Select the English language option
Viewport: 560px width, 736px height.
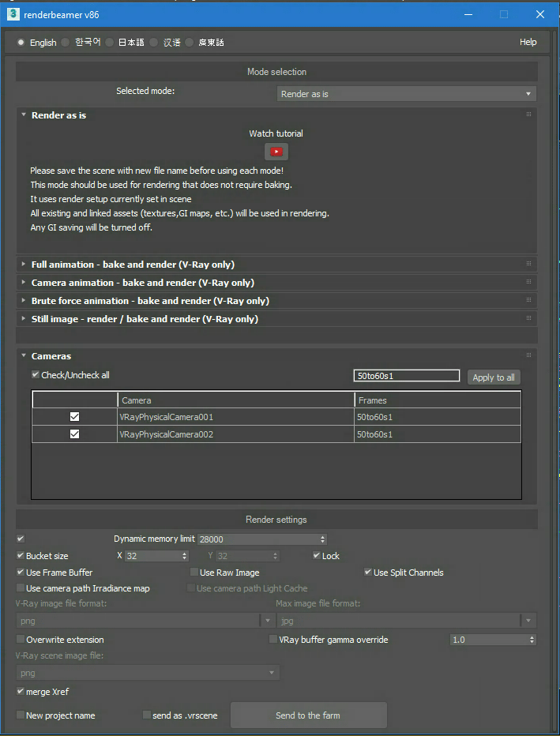(36, 42)
